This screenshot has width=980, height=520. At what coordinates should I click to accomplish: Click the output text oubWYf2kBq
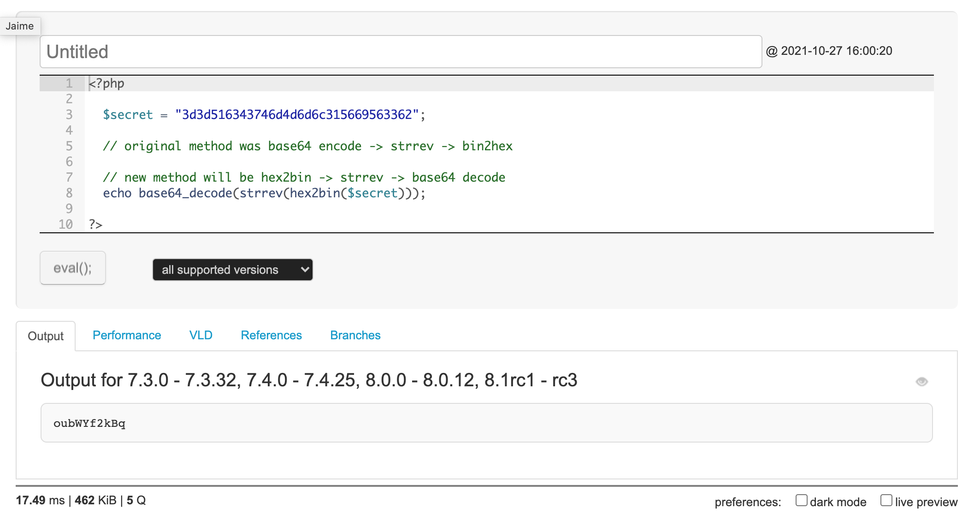coord(89,423)
